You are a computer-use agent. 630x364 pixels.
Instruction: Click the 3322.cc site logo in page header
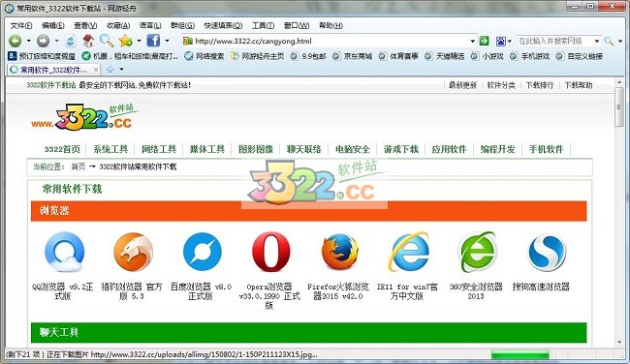(84, 117)
